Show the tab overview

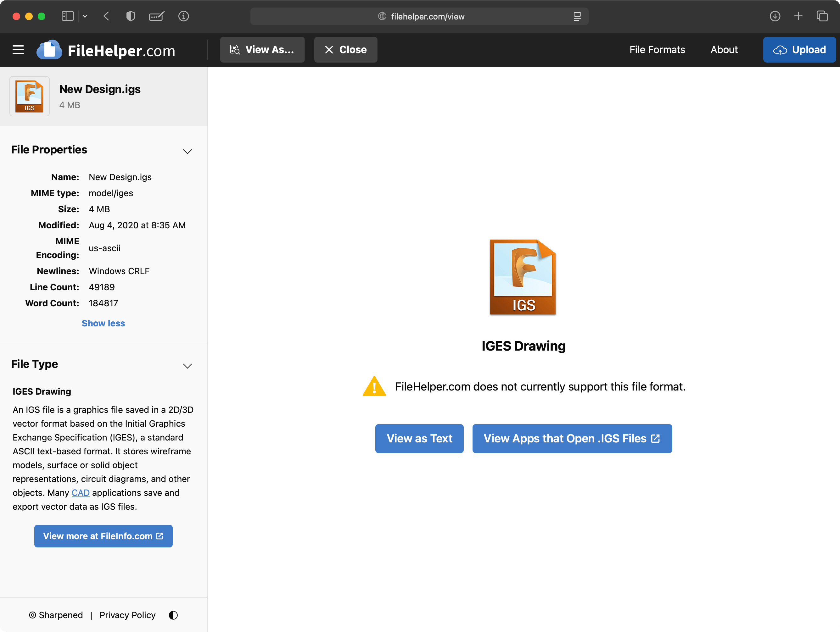click(x=822, y=16)
